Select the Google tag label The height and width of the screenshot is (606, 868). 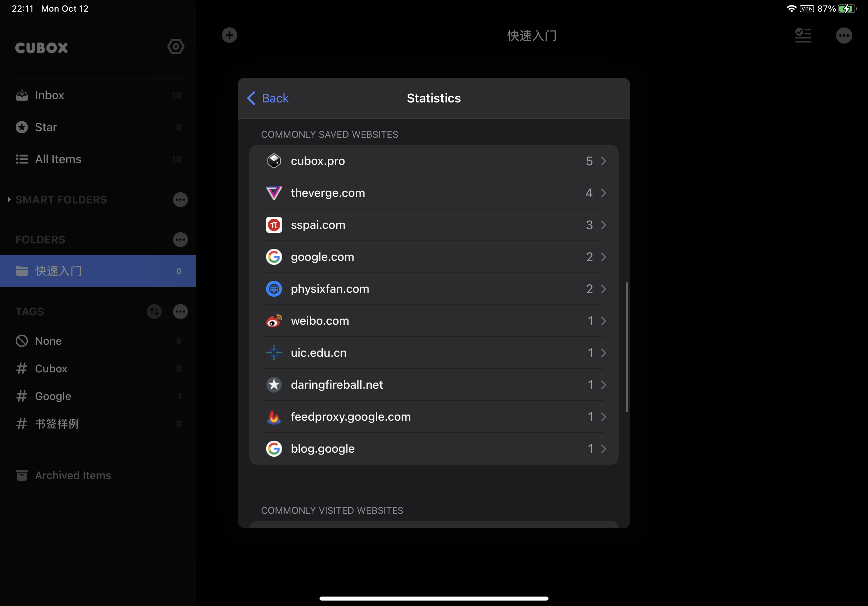53,396
